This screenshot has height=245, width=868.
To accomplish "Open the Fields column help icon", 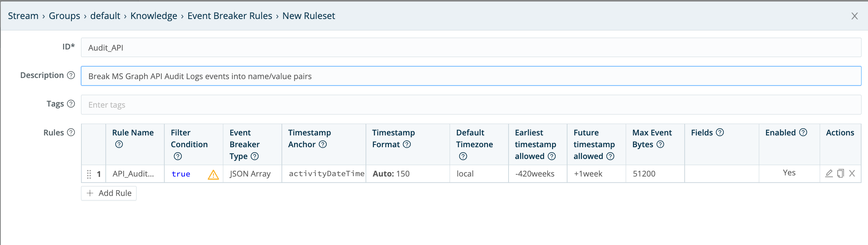I will 719,133.
